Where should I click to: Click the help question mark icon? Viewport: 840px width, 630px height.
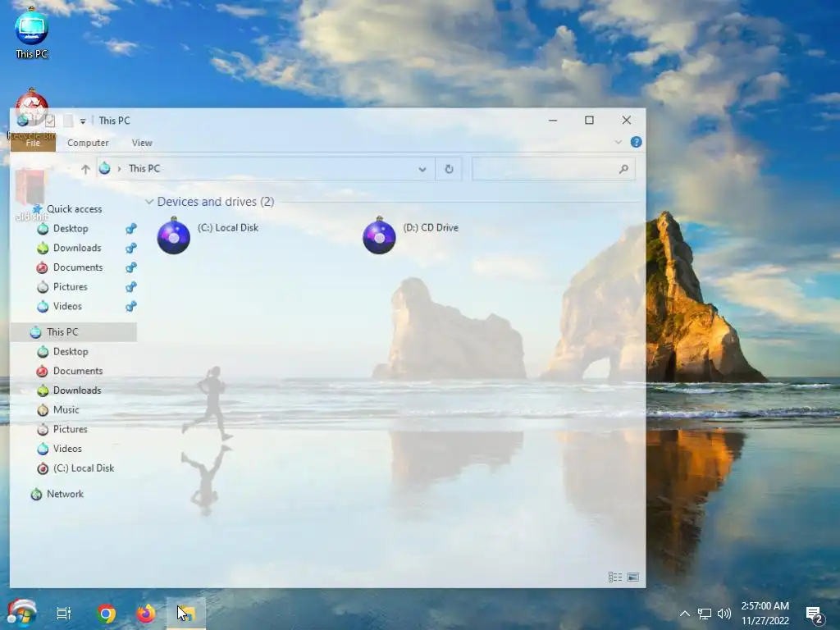[636, 142]
